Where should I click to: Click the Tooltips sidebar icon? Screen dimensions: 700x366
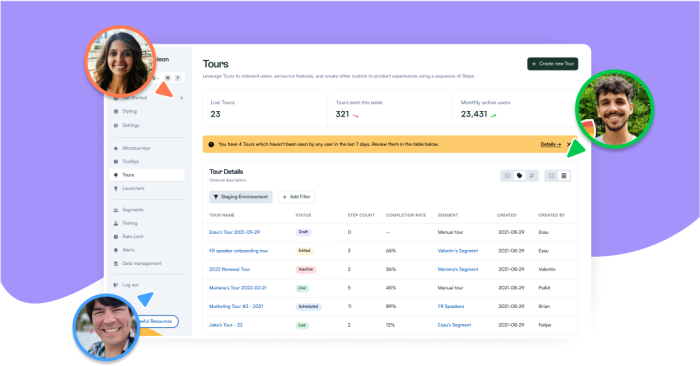pyautogui.click(x=116, y=162)
